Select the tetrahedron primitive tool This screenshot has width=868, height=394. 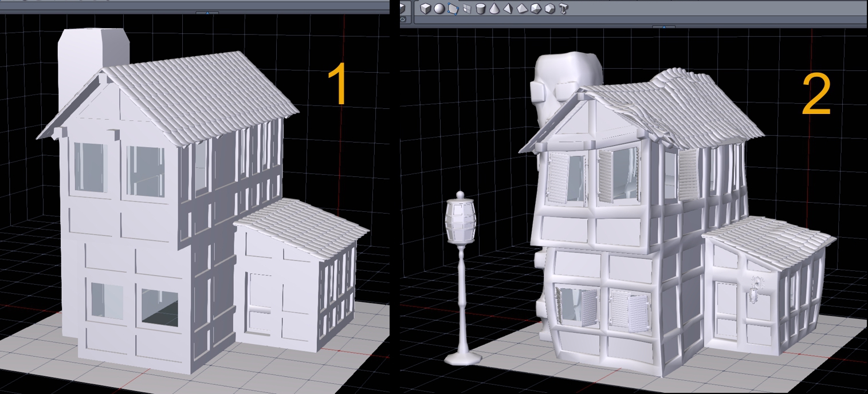(508, 9)
